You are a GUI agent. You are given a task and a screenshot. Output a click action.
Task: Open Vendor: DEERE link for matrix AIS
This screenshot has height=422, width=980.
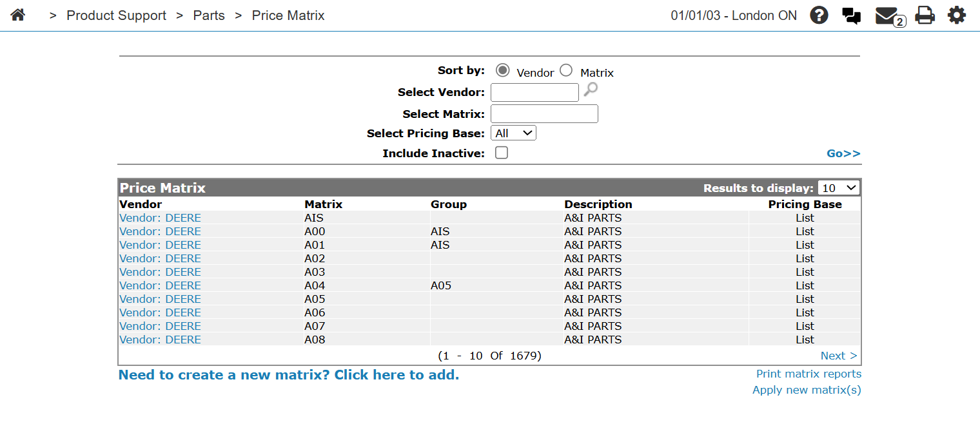click(160, 218)
